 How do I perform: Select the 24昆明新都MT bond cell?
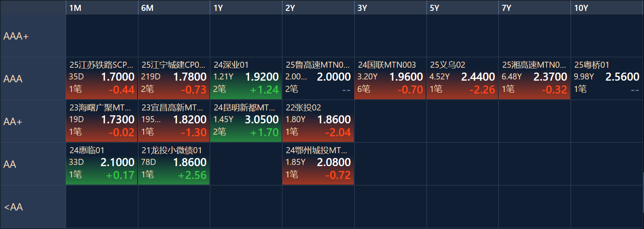pos(246,121)
